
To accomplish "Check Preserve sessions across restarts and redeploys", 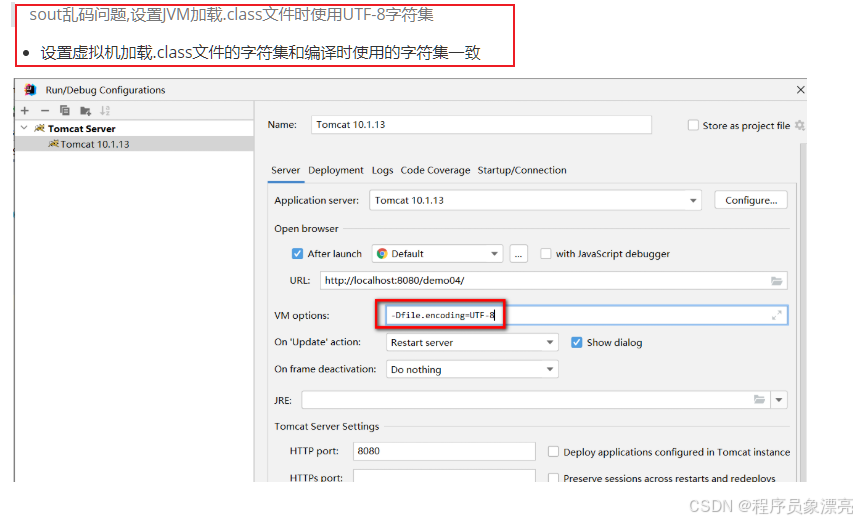I will 553,478.
